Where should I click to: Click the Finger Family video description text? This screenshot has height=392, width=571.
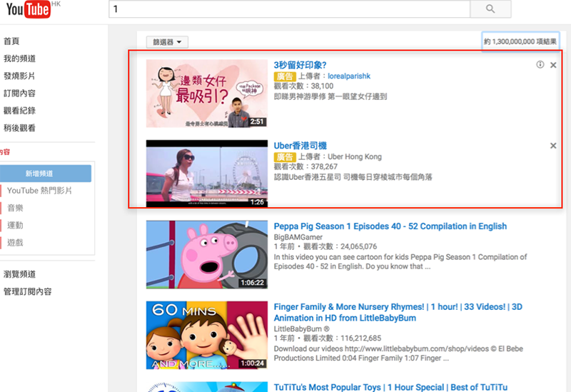pyautogui.click(x=398, y=353)
